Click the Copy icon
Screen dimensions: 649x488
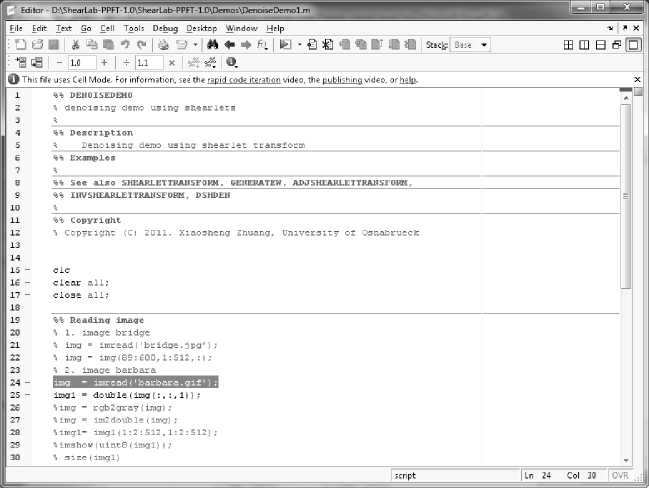[91, 44]
